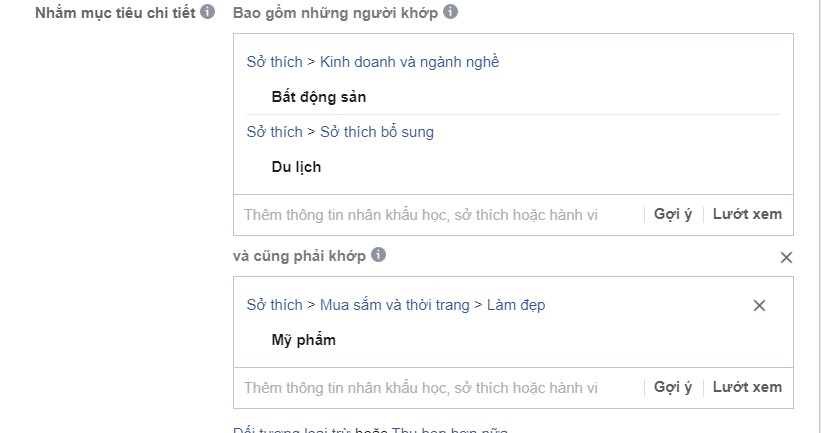
Task: Click info icon beside và cũng phải khớp
Action: pos(379,255)
